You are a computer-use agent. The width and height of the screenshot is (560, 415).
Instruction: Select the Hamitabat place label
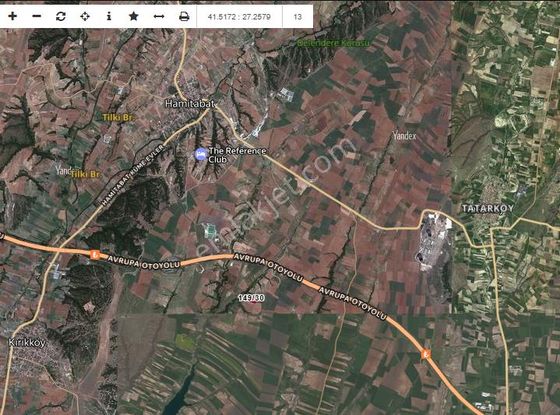pos(189,104)
